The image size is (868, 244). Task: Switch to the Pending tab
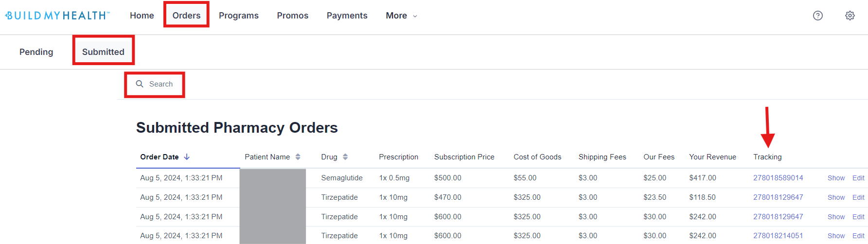tap(36, 52)
